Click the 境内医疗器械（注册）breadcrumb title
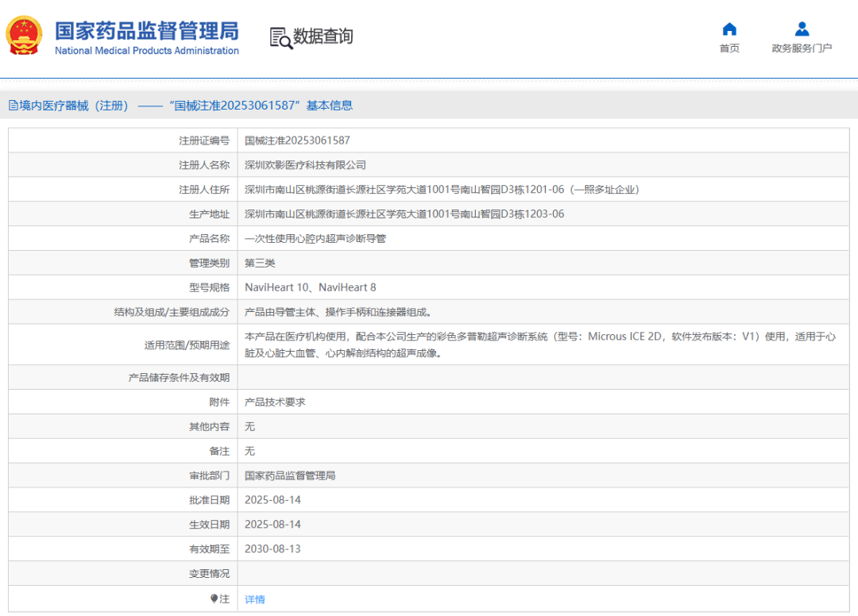Screen dimensions: 858x616 tap(74, 106)
